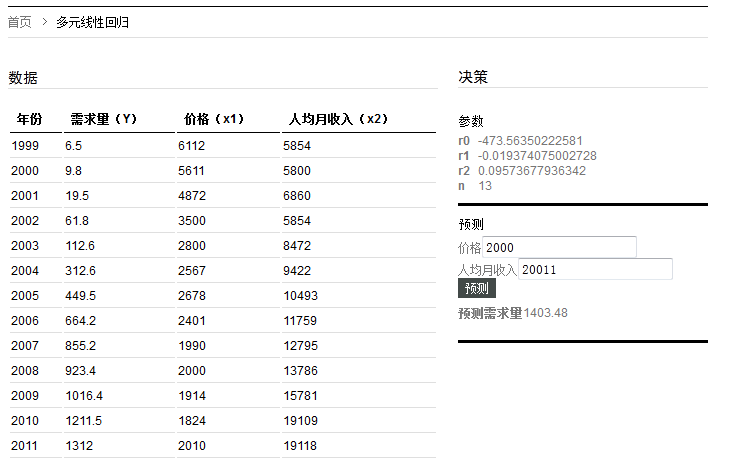Click the predicted demand result 1403.48
This screenshot has height=462, width=732.
(x=545, y=313)
